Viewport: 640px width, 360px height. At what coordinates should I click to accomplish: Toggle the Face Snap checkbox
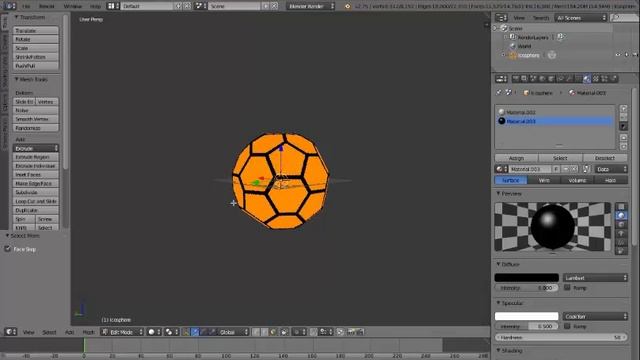pyautogui.click(x=8, y=249)
